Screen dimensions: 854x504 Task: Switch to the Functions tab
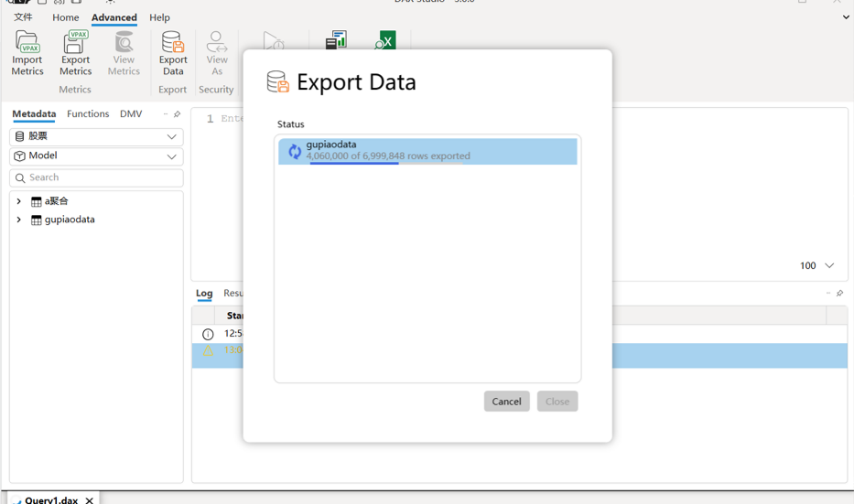click(88, 113)
